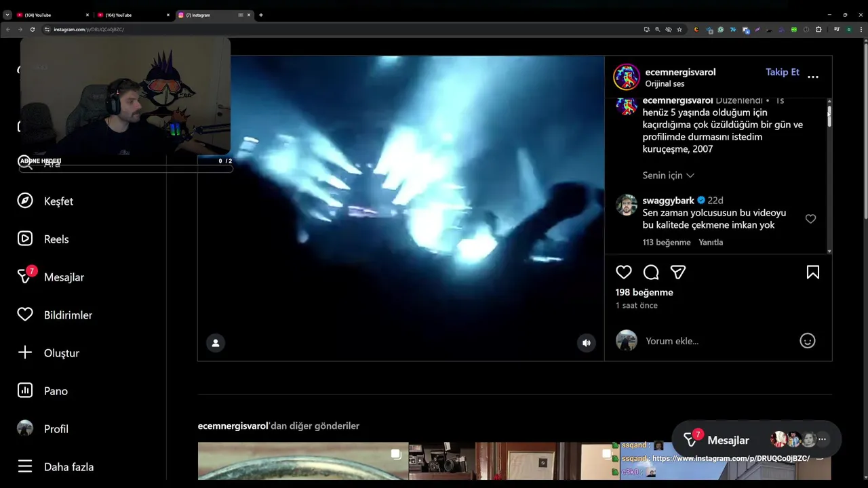
Task: Click '1 saat önce' post timestamp
Action: click(636, 306)
